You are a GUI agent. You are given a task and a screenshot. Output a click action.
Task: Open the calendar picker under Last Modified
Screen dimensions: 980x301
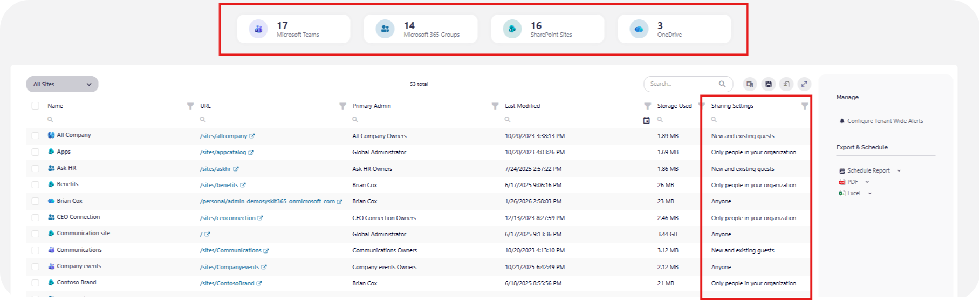(646, 120)
